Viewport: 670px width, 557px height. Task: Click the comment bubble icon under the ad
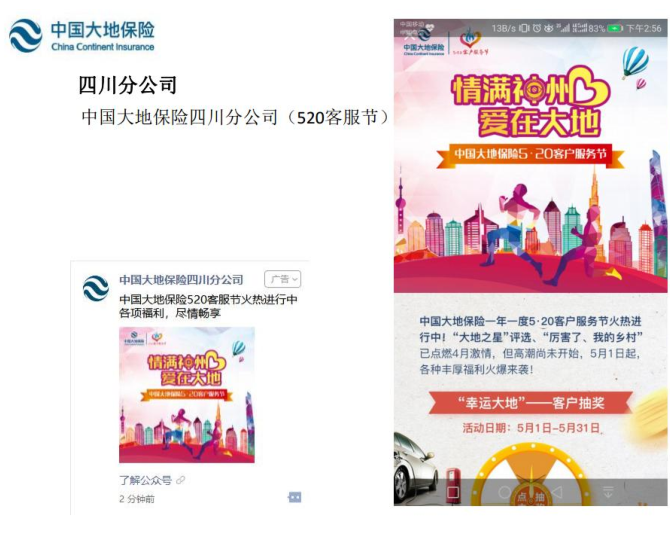(x=295, y=497)
